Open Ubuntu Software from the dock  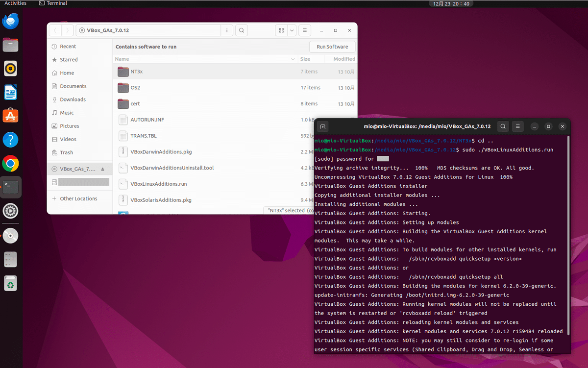pyautogui.click(x=10, y=116)
